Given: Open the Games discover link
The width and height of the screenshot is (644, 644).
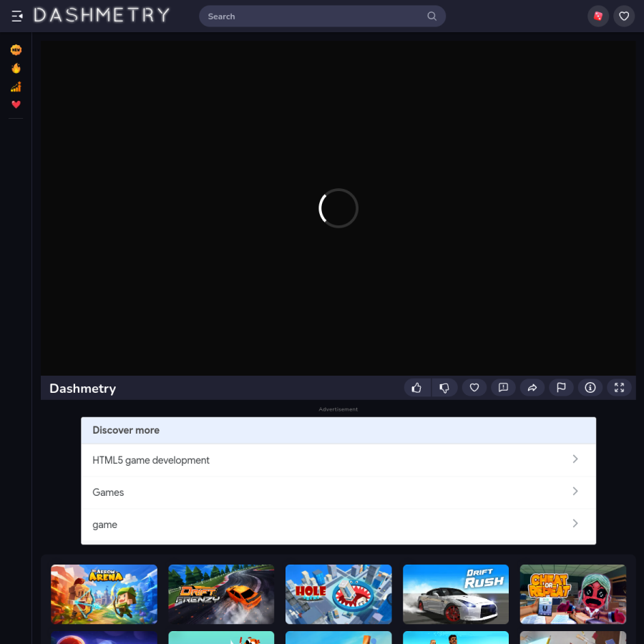Looking at the screenshot, I should pos(338,492).
